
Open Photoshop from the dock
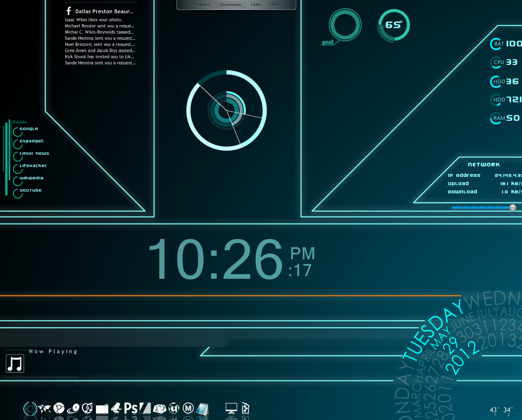click(131, 408)
